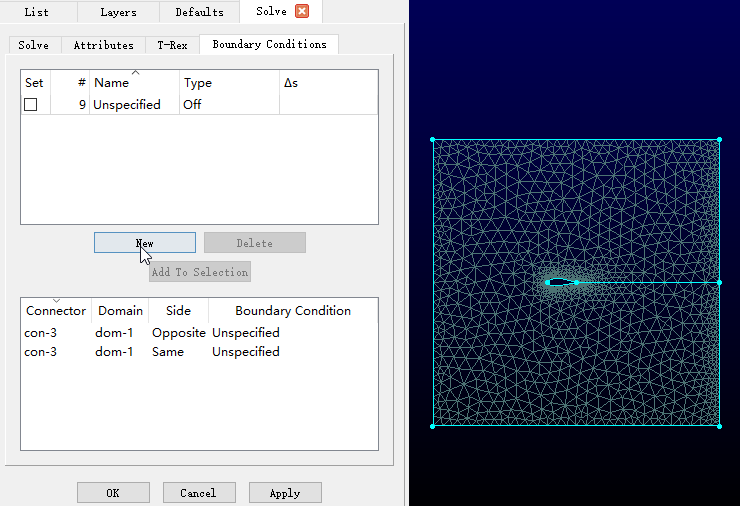Sort the lower table by the Connector column header

coord(56,311)
